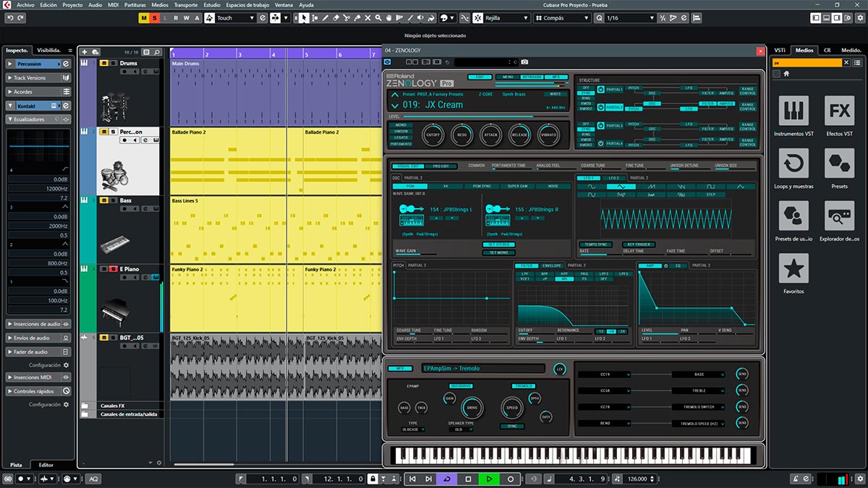Screen dimensions: 868x488
Task: Open EPAMP TYPE OLDCASE dropdown
Action: point(413,429)
